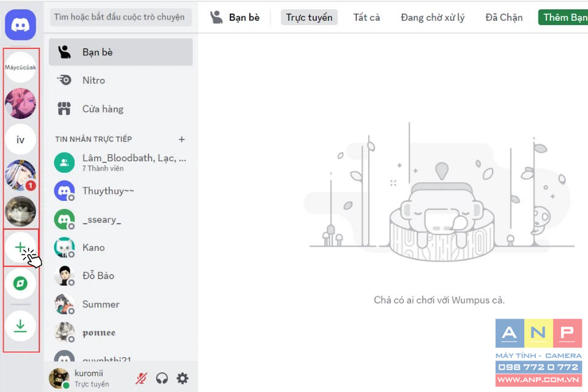588x392 pixels.
Task: Select Bạn bè in the sidebar
Action: coord(121,52)
